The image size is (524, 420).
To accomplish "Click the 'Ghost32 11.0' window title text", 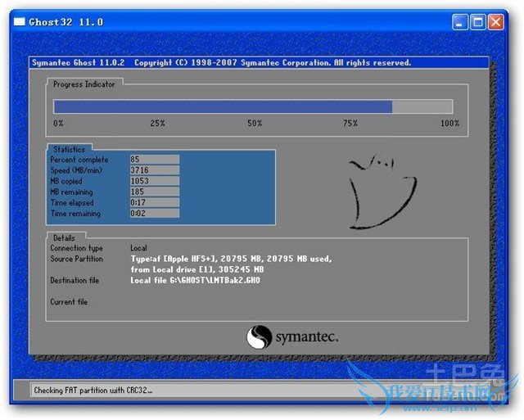I will [66, 22].
